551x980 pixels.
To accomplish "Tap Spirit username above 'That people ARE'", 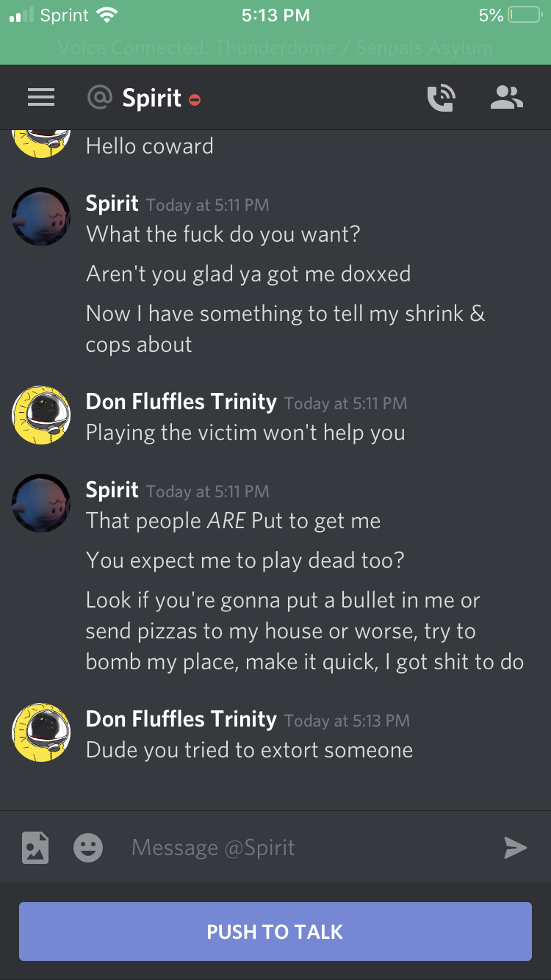I will click(x=112, y=490).
